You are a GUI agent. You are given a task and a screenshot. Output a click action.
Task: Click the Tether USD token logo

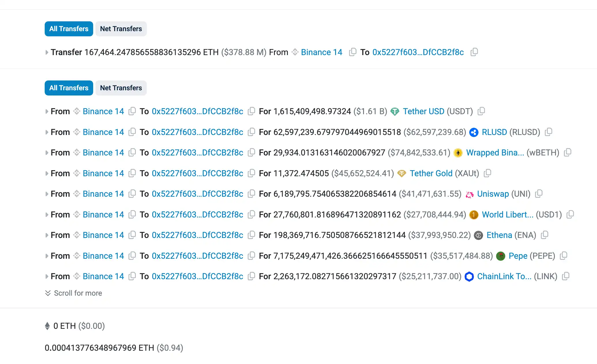(x=395, y=111)
